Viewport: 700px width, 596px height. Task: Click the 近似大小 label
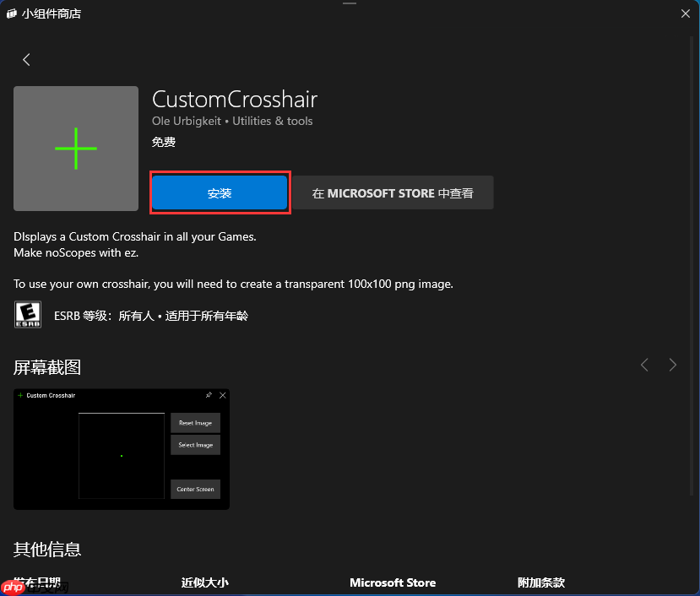205,582
